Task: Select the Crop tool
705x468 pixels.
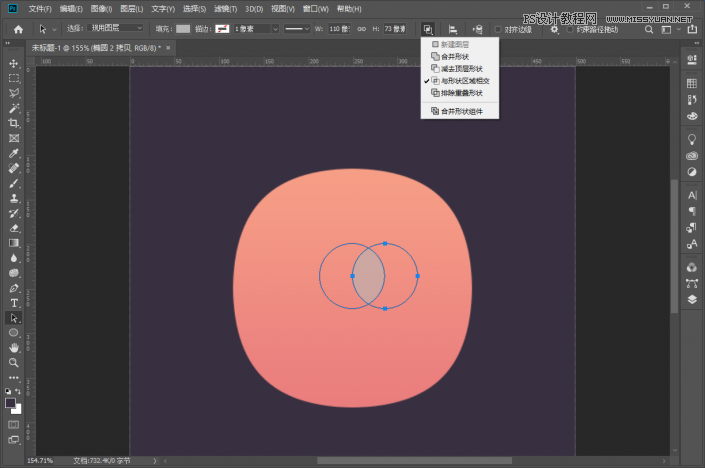Action: pos(14,123)
